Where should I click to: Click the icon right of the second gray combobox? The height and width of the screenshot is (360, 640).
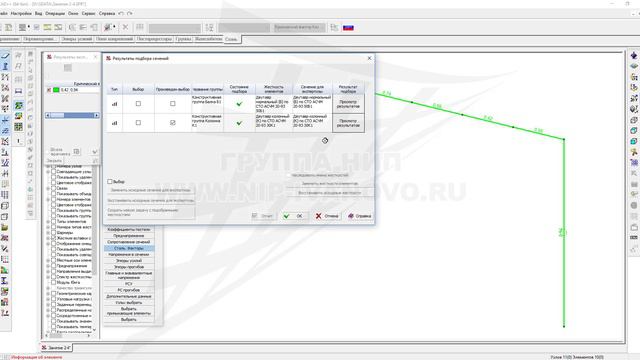tap(334, 27)
